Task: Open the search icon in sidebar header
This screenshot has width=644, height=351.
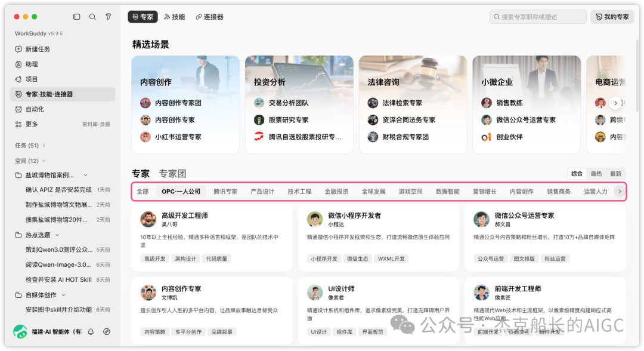Action: [92, 17]
